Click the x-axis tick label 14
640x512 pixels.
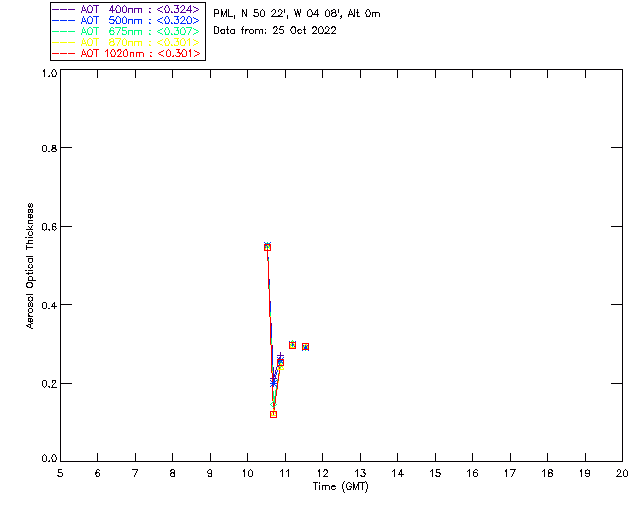[x=398, y=473]
